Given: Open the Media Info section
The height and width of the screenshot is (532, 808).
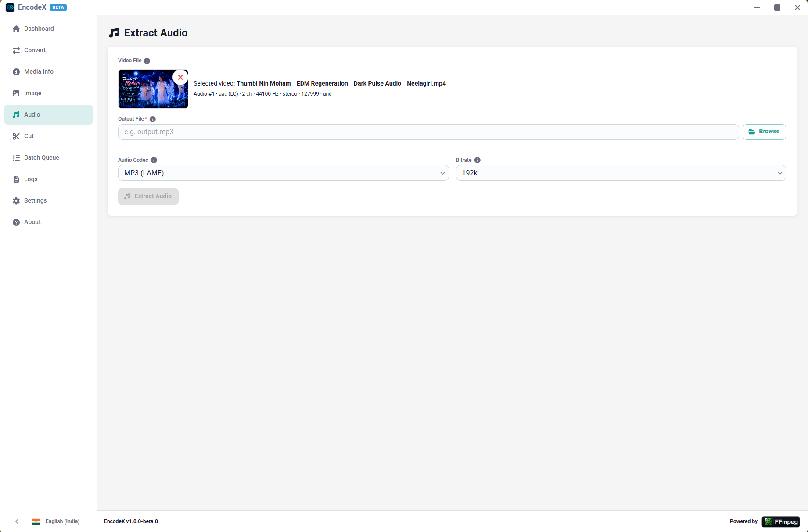Looking at the screenshot, I should click(x=48, y=72).
